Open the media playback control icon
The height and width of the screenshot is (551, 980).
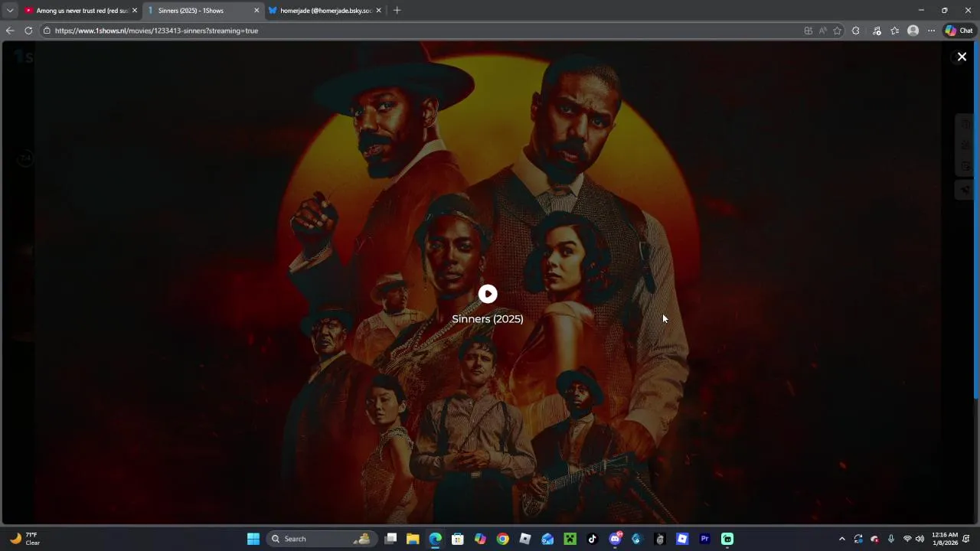click(877, 31)
